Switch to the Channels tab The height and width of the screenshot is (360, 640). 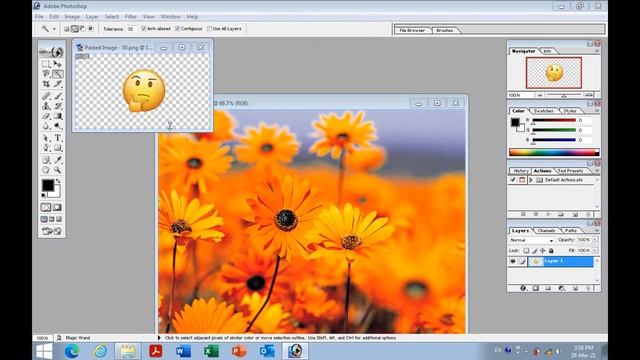546,231
